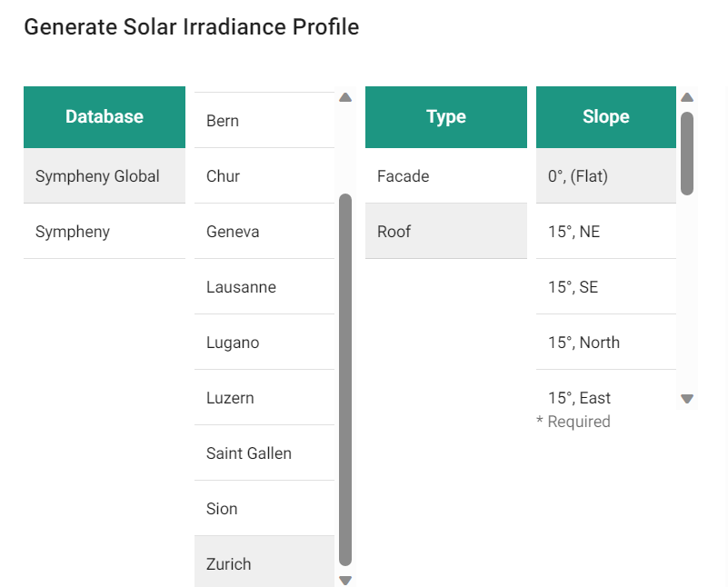Select the 0°, (Flat) slope option

605,176
